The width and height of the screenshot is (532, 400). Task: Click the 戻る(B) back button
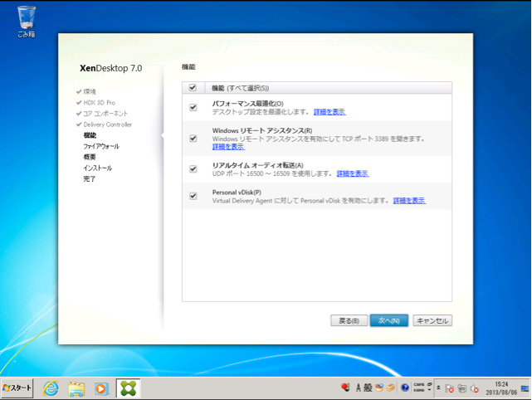[x=349, y=320]
